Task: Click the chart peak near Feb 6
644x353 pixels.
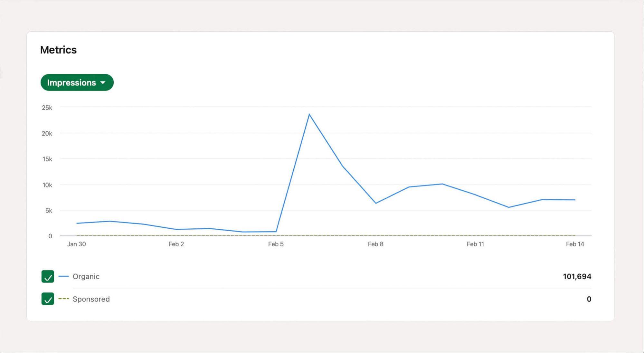Action: [x=309, y=114]
